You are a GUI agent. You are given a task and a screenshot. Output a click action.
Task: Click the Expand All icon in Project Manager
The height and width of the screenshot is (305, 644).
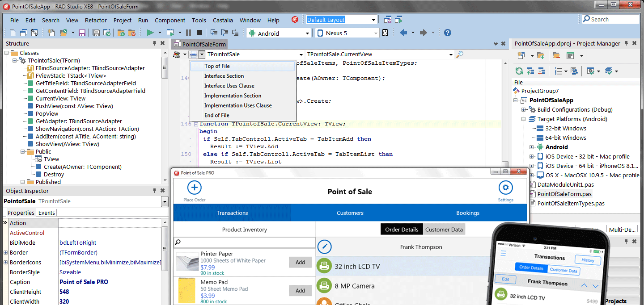click(530, 71)
